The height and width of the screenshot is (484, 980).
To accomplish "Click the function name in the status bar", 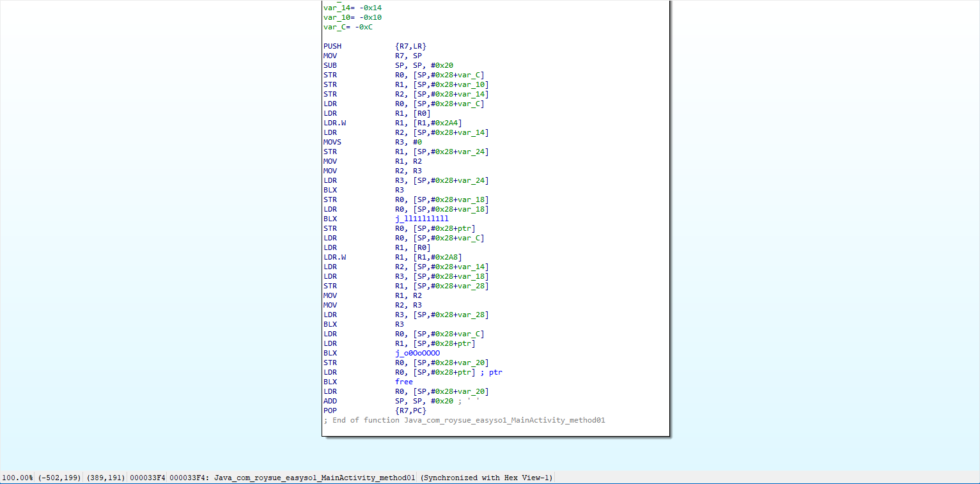I will pyautogui.click(x=315, y=478).
